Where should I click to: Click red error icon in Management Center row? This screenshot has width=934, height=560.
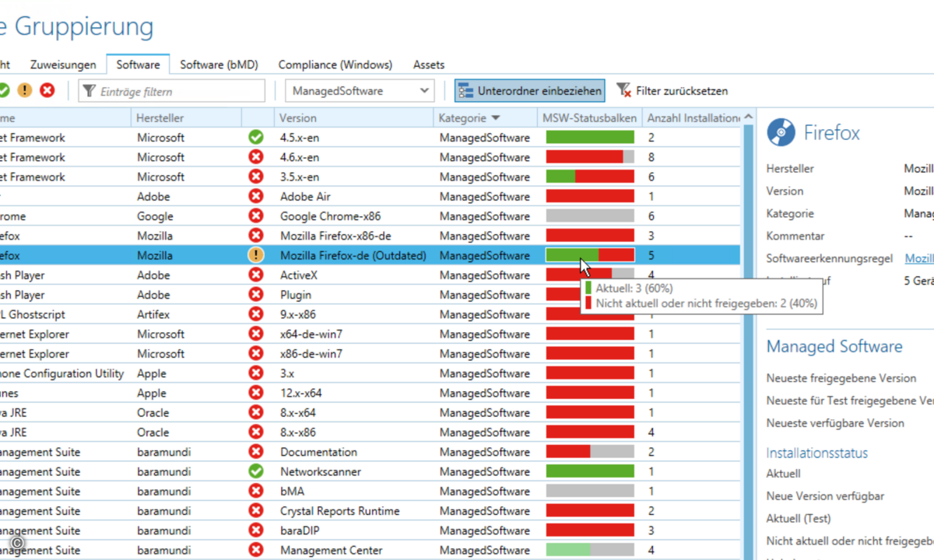[x=256, y=550]
